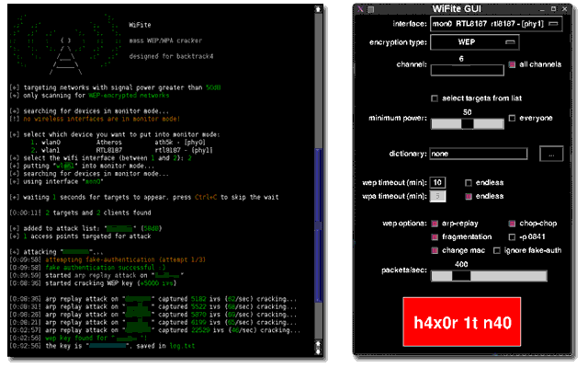The width and height of the screenshot is (588, 368).
Task: Click the terminal scrollbar up arrow
Action: click(318, 9)
